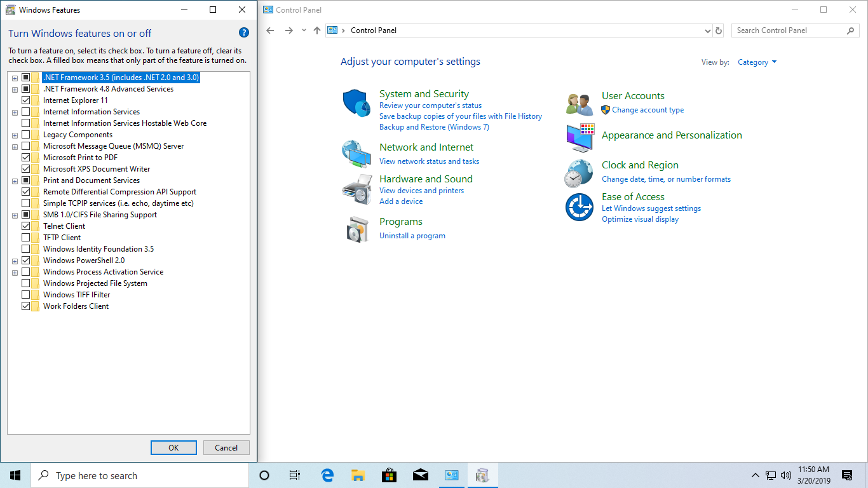This screenshot has height=488, width=868.
Task: Open the Mail app from the taskbar
Action: (x=420, y=475)
